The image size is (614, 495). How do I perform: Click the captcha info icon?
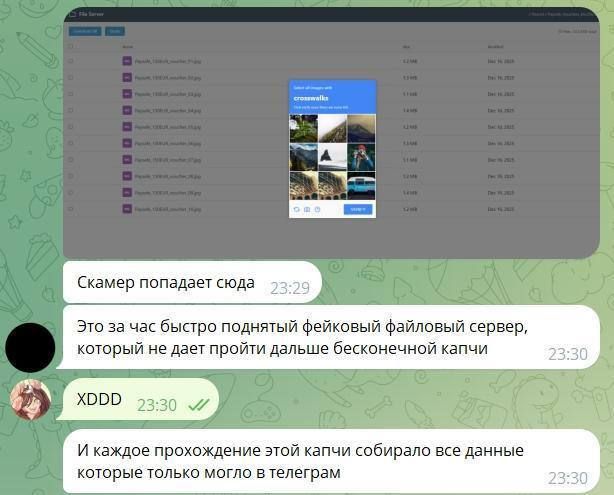[x=318, y=210]
